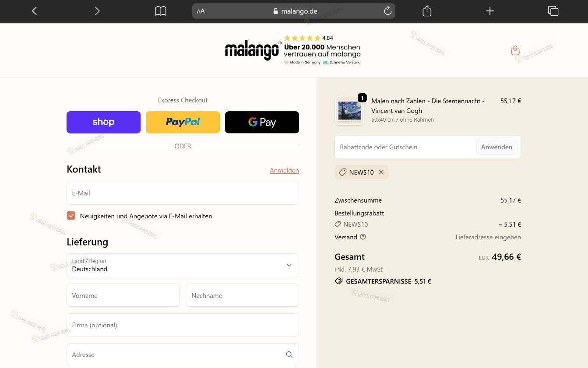This screenshot has height=368, width=588.
Task: Click the Anmelden login link
Action: coord(284,170)
